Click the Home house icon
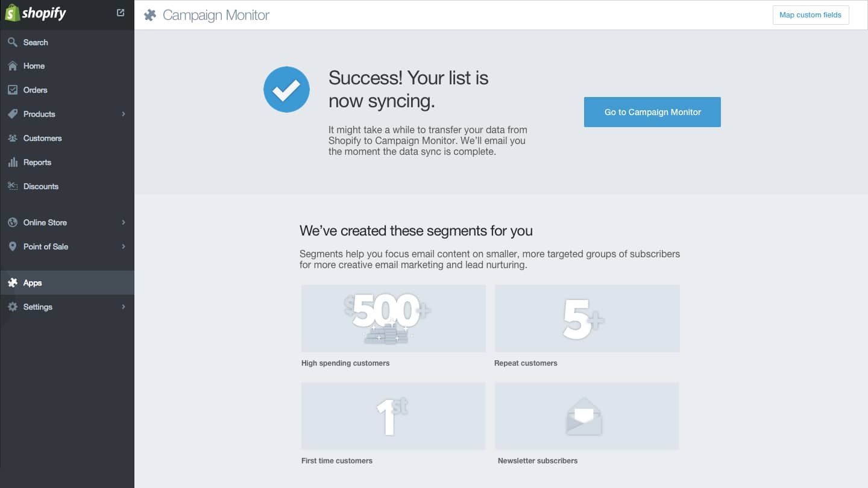Screen dimensions: 868x488 tap(12, 66)
